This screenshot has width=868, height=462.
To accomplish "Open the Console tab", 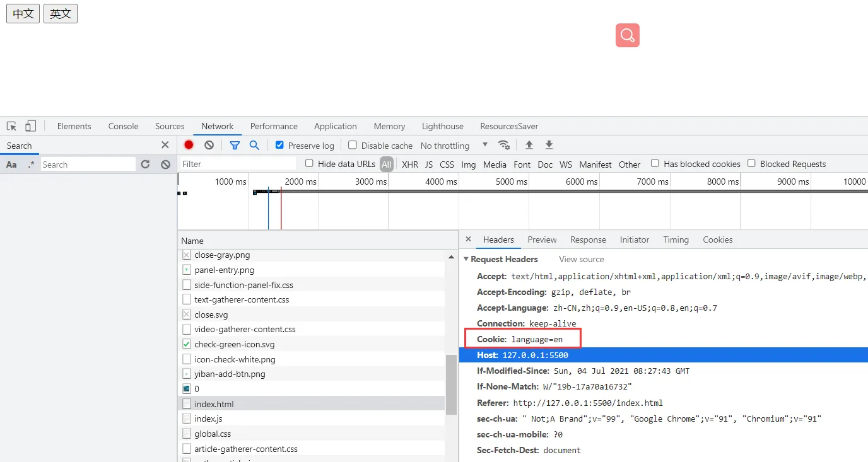I will 123,126.
